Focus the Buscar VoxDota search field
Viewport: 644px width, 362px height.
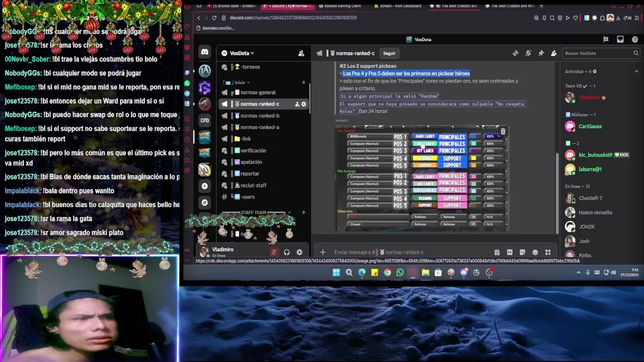click(600, 53)
